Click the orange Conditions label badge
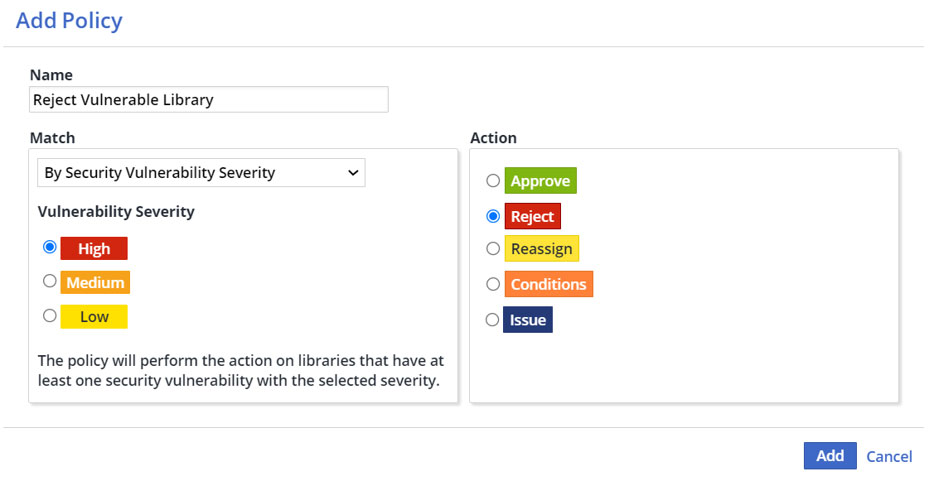Image resolution: width=929 pixels, height=481 pixels. 548,284
